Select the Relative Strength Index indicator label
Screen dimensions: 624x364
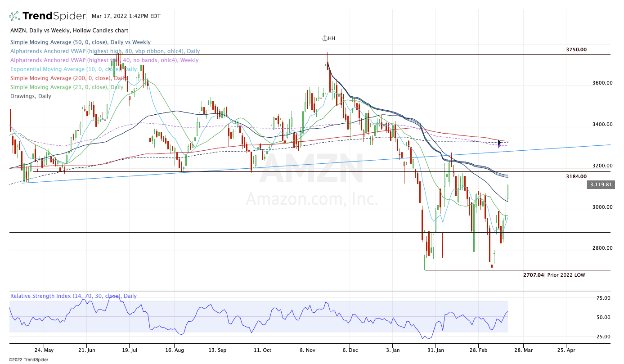point(74,296)
